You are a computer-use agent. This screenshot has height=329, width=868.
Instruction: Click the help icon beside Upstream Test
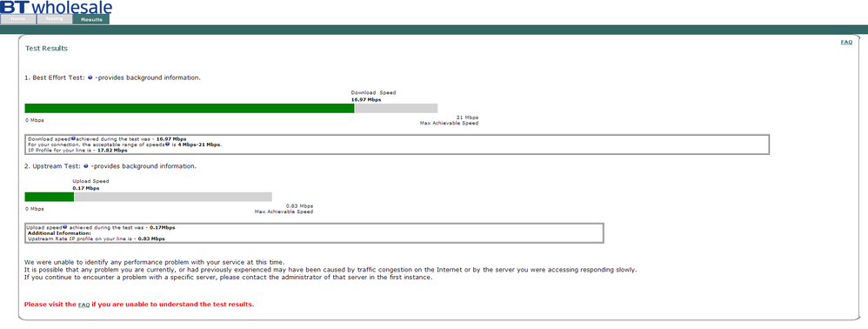tap(86, 166)
